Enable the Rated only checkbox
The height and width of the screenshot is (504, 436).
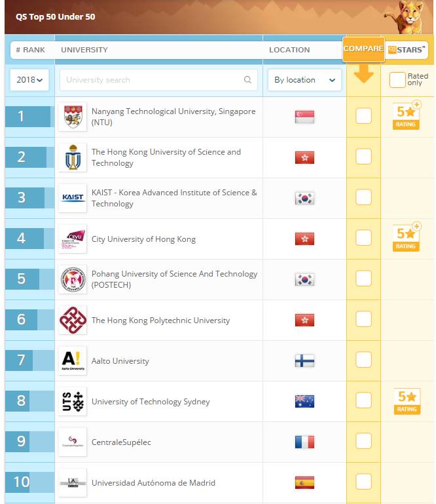point(397,80)
